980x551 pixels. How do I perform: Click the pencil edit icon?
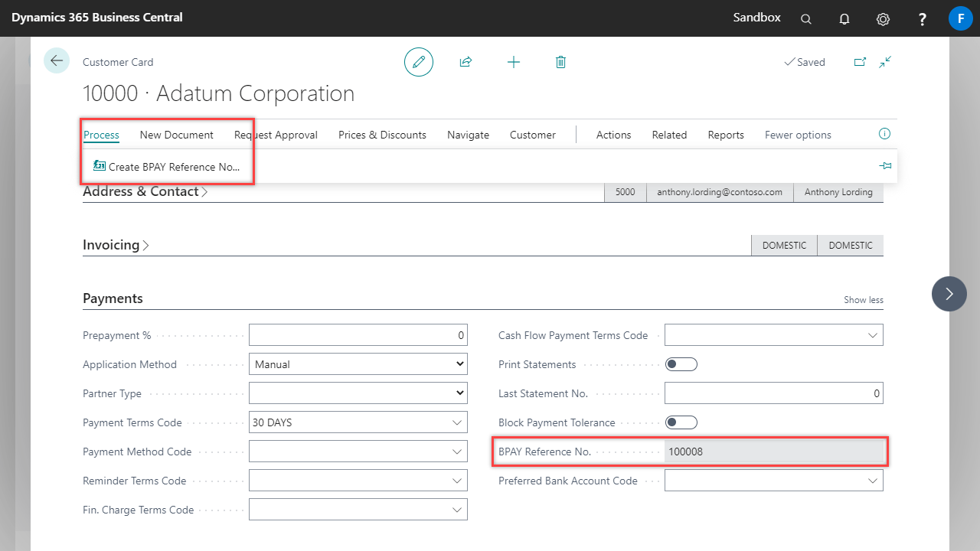(x=419, y=62)
